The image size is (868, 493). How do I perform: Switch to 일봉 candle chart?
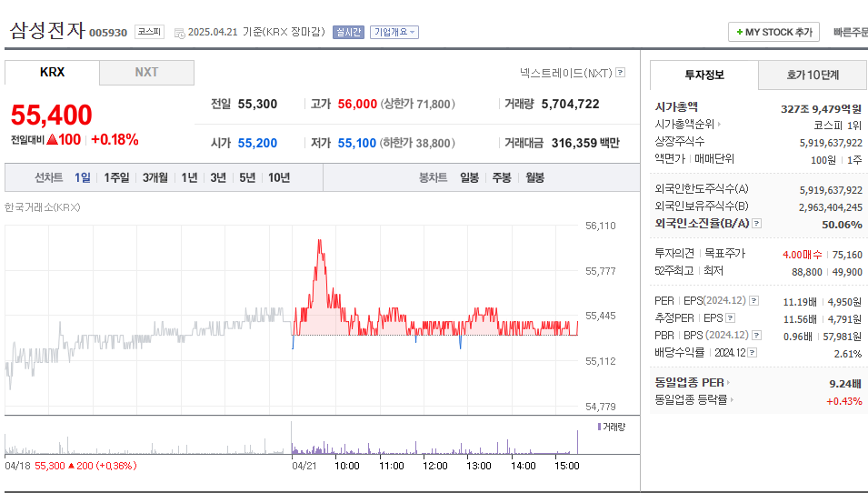click(x=469, y=177)
